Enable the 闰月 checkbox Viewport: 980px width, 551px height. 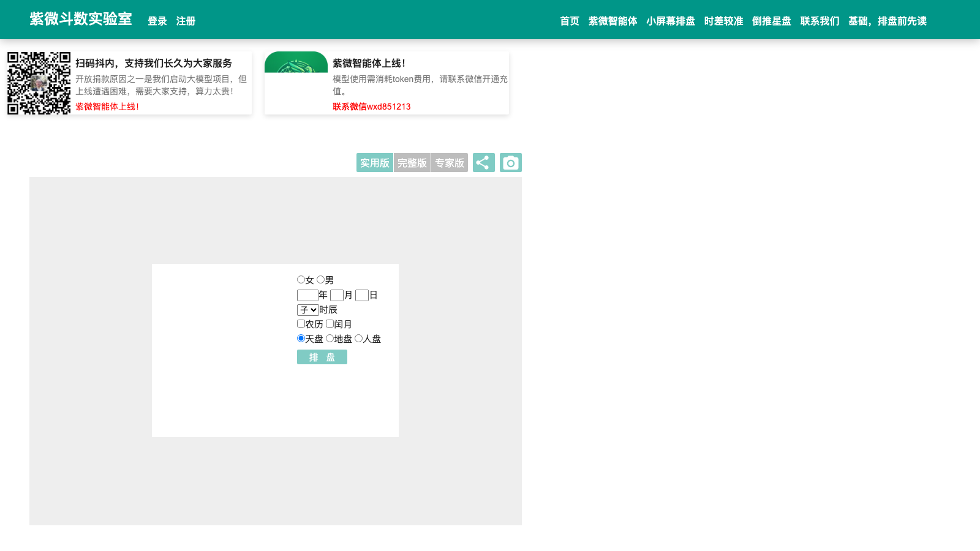(x=330, y=324)
